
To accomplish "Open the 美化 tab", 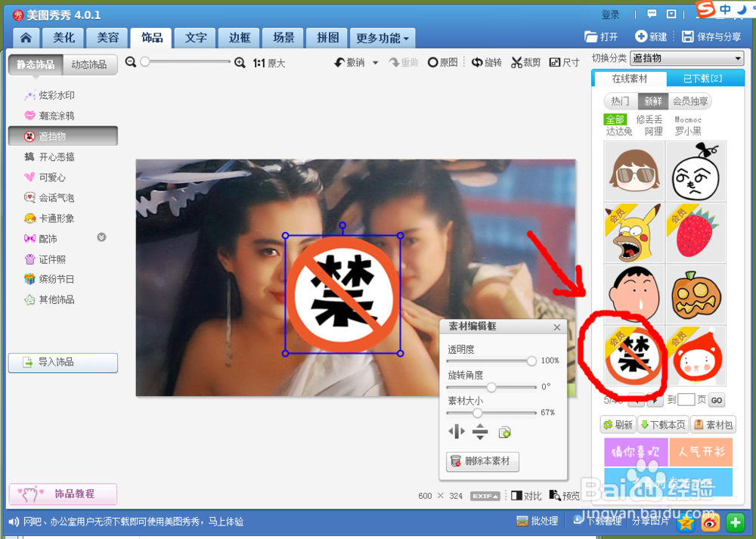I will click(64, 38).
